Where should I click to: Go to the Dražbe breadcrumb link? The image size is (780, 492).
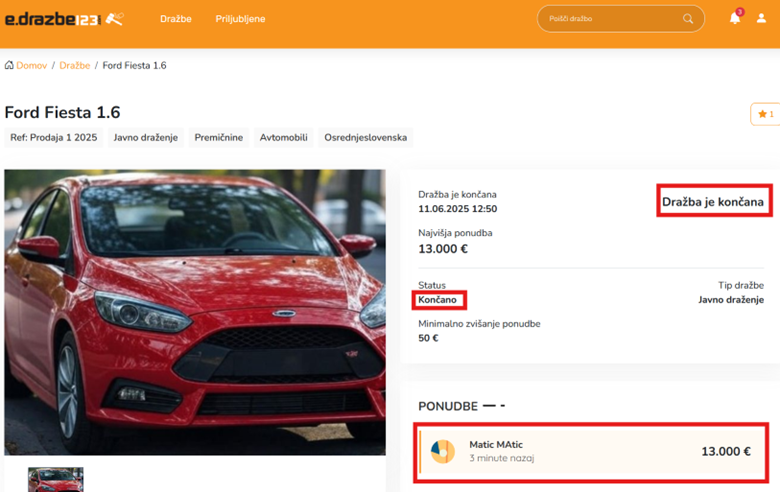[75, 65]
